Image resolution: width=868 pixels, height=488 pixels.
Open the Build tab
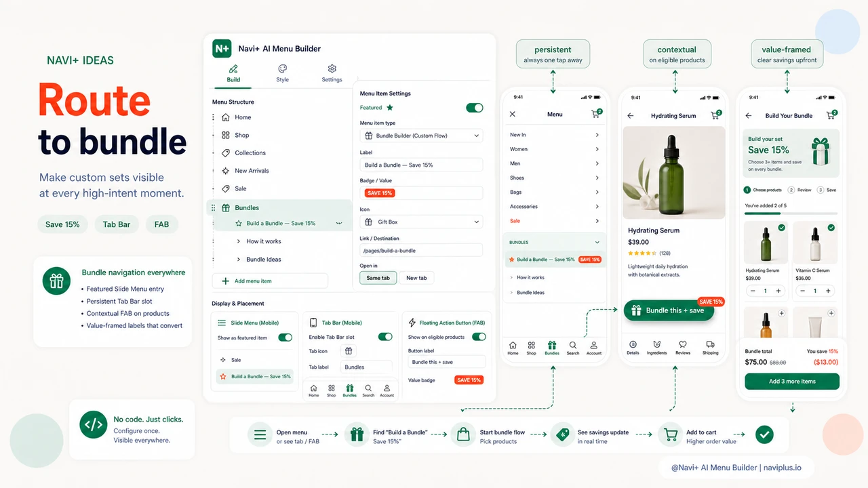[233, 74]
